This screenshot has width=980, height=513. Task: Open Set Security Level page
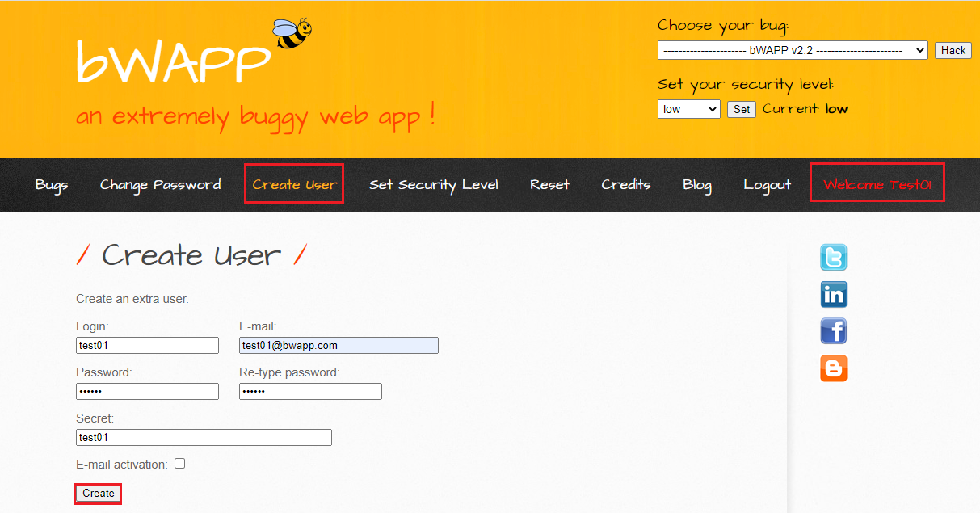434,185
